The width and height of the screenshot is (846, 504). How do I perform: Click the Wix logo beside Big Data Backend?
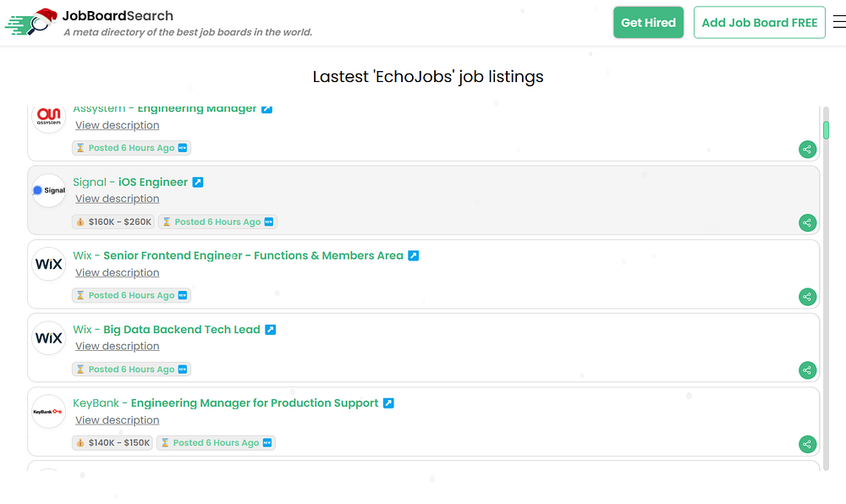[48, 338]
